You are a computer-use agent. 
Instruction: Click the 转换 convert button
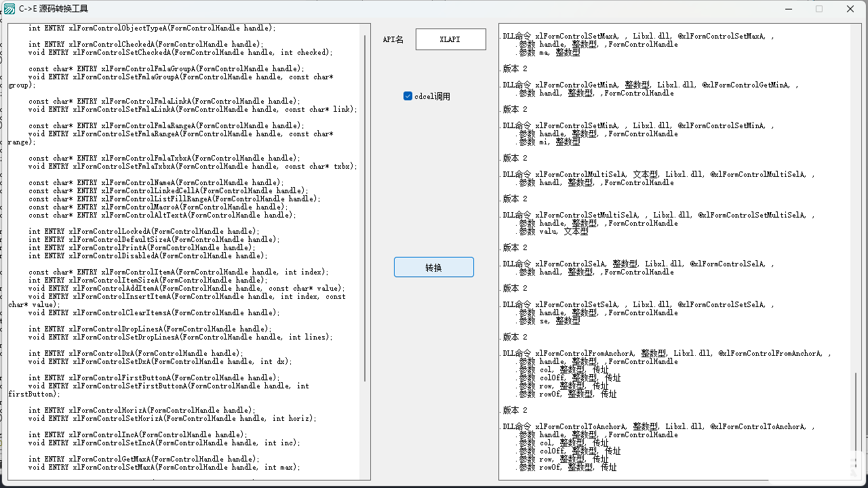point(434,267)
